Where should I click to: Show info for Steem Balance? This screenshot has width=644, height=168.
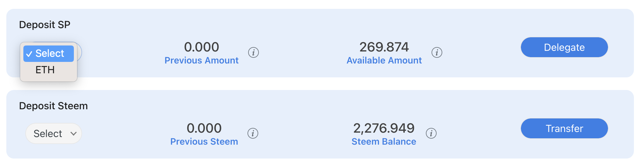[431, 134]
